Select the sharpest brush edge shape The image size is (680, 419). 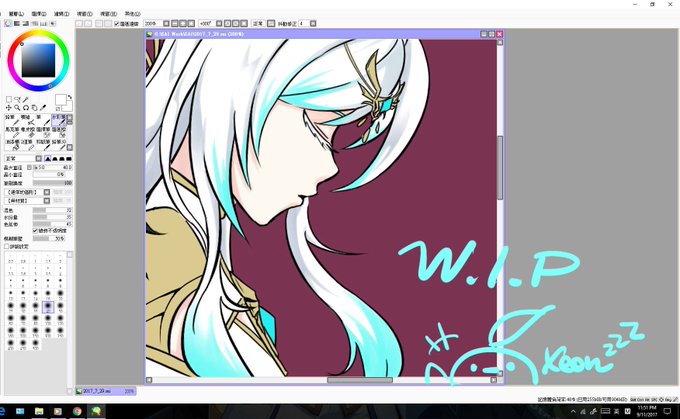48,158
